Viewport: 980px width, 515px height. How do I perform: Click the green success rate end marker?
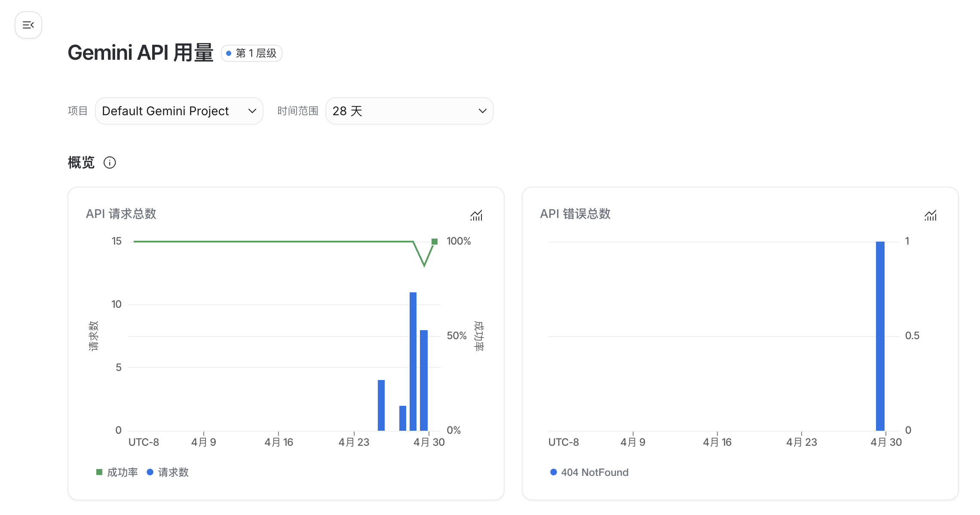(x=435, y=242)
